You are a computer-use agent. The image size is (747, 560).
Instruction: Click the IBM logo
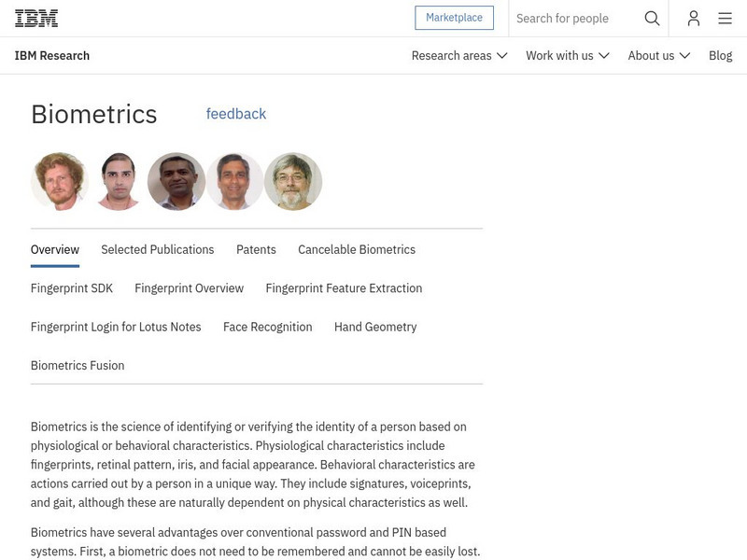tap(36, 18)
